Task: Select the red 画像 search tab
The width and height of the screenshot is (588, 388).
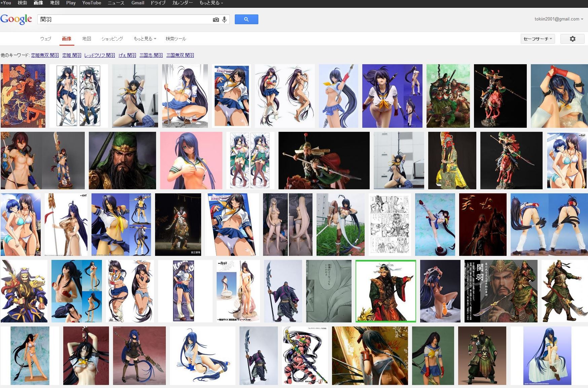Action: coord(67,39)
